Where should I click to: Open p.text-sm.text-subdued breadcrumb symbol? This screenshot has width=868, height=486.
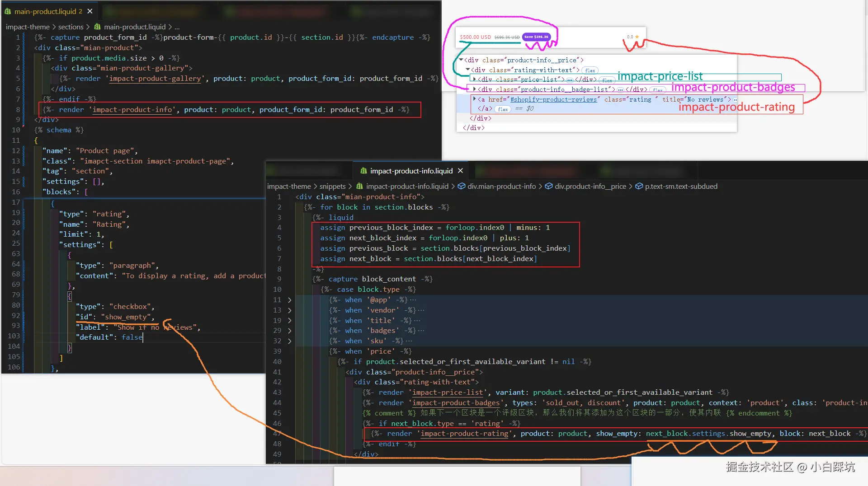(x=681, y=187)
